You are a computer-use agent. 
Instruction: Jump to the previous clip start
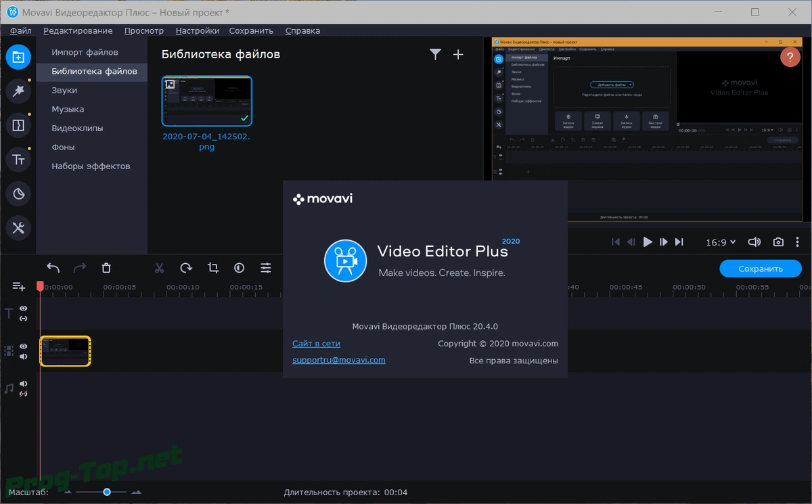click(x=616, y=242)
